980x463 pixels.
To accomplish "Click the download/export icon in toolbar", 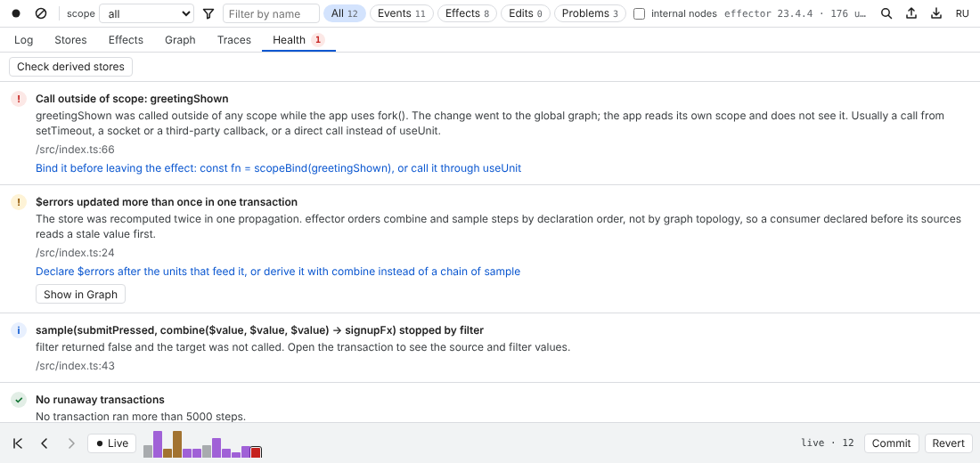I will [936, 13].
